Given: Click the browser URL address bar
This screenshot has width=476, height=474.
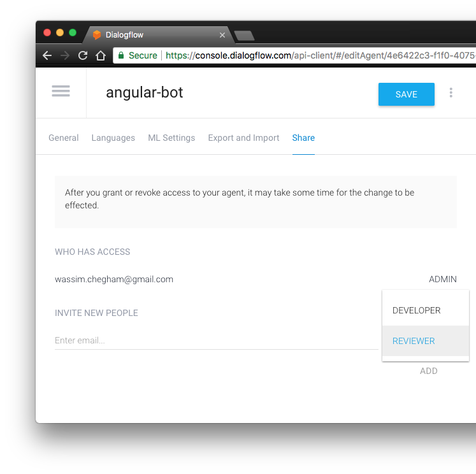Looking at the screenshot, I should (x=294, y=55).
